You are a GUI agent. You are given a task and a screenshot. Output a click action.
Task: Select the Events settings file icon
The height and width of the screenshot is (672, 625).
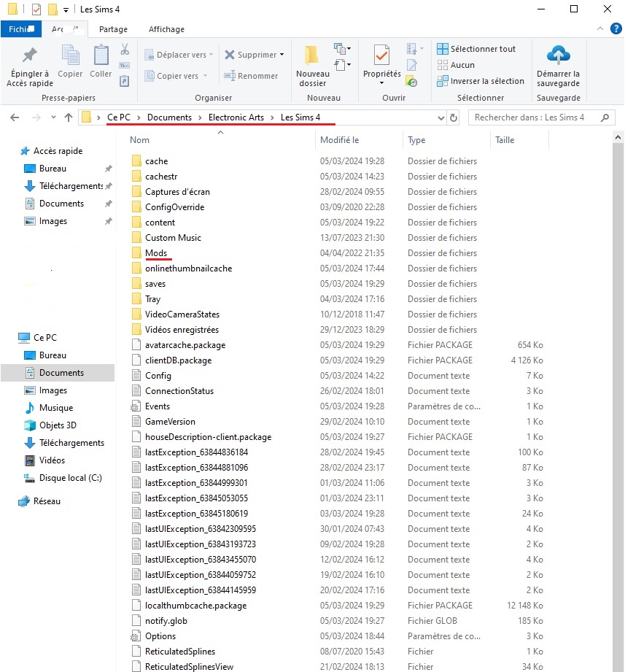coord(136,406)
